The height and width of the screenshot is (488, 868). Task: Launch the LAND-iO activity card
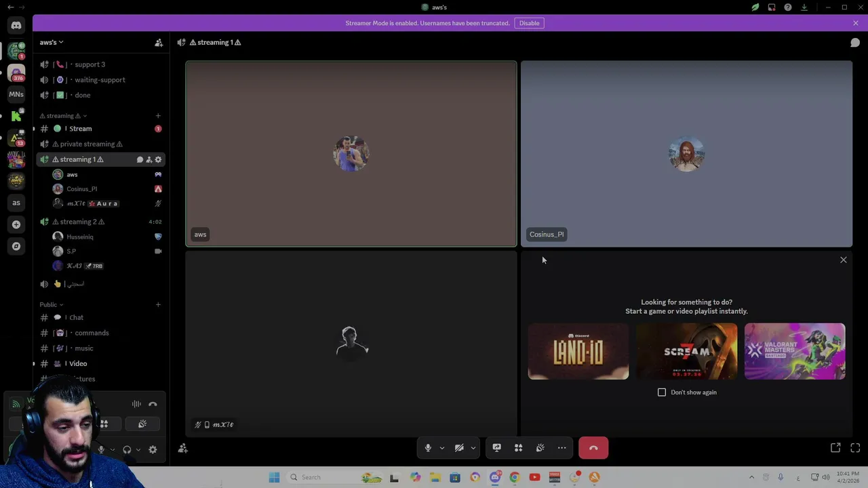point(578,351)
